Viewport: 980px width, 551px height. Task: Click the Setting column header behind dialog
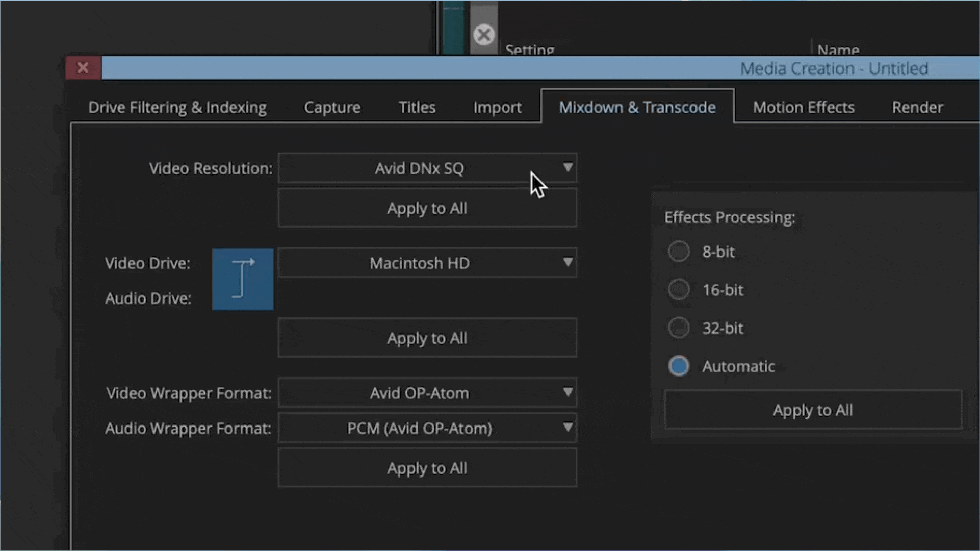coord(530,49)
